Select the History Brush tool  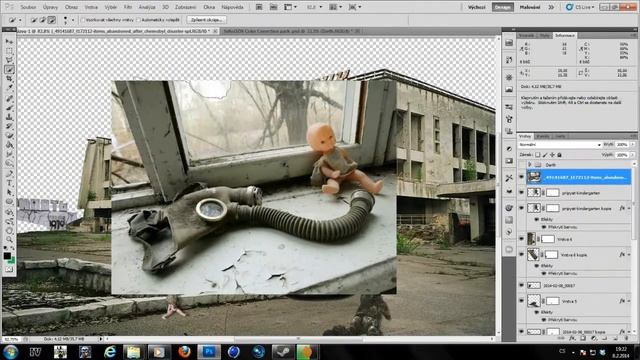[9, 127]
